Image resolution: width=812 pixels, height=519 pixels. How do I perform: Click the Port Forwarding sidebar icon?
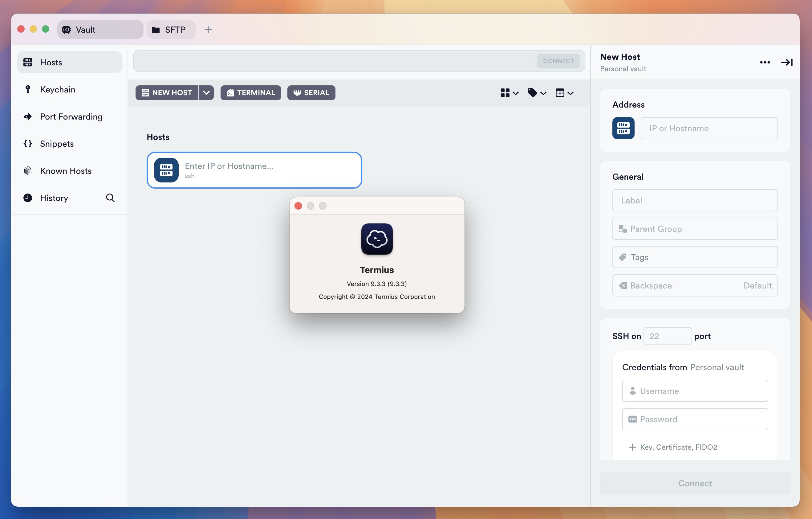click(27, 116)
